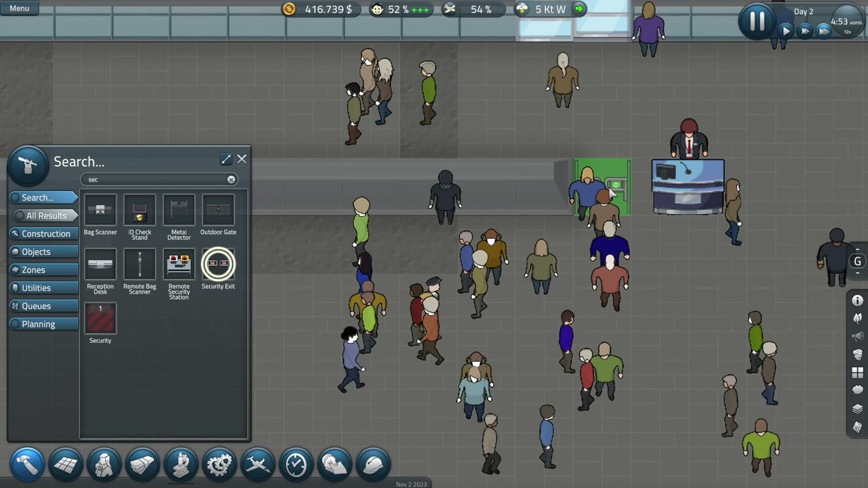
Task: Open the Build hammer tool in the bottom toolbar
Action: 27,464
